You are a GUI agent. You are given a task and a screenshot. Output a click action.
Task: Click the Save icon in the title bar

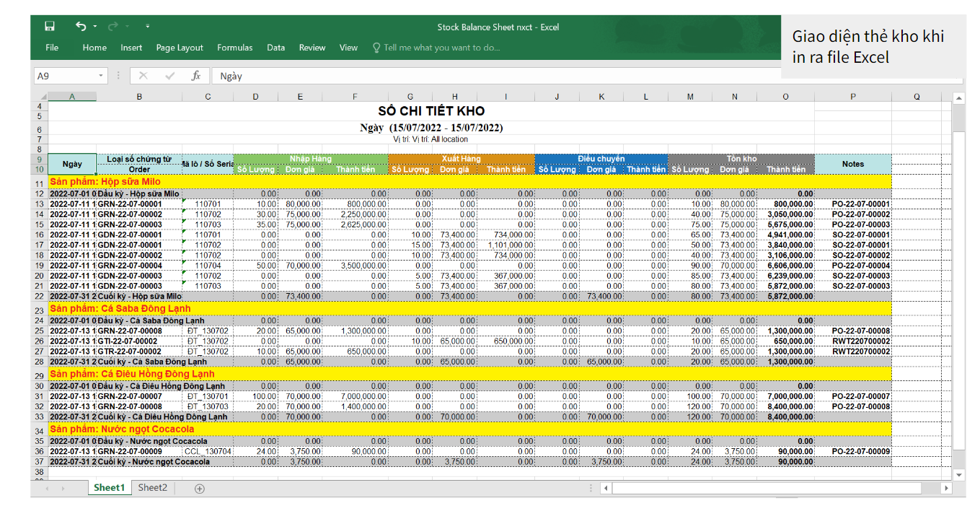tap(50, 27)
